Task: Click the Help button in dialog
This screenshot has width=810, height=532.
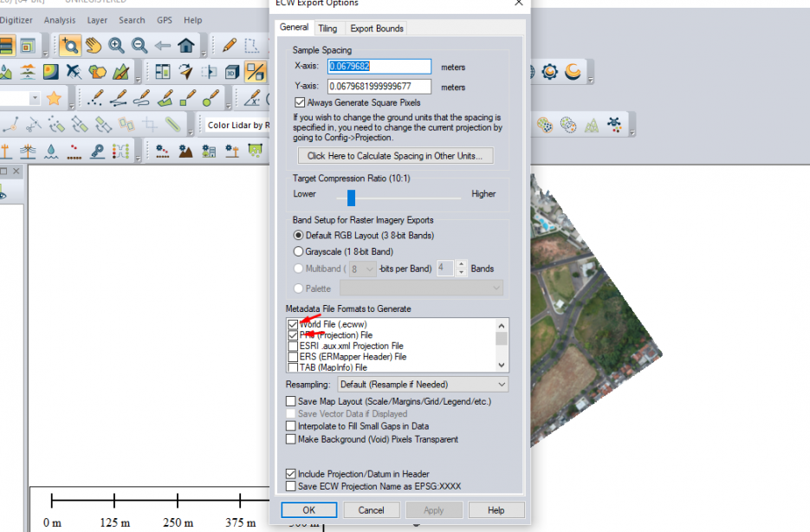Action: (x=496, y=510)
